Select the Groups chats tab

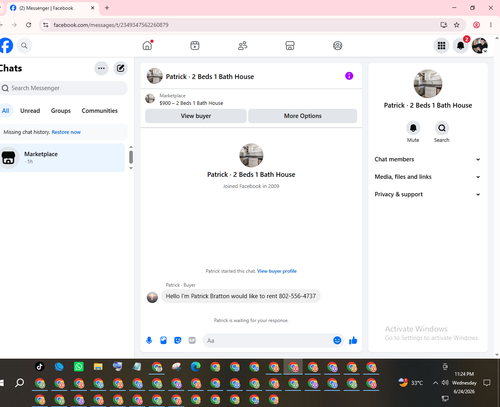click(x=61, y=111)
